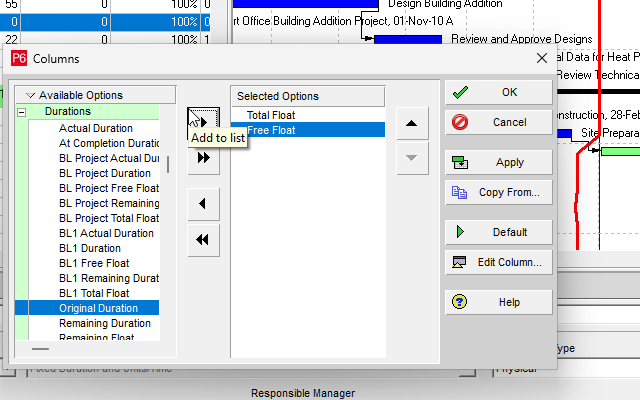Screen dimensions: 640x400
Task: Click the Add to list single arrow button
Action: pyautogui.click(x=203, y=122)
